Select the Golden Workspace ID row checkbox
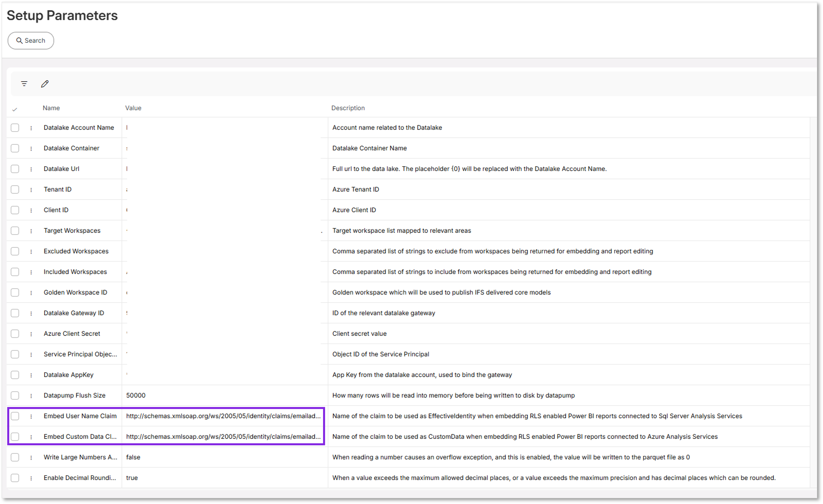823x504 pixels. (x=15, y=292)
